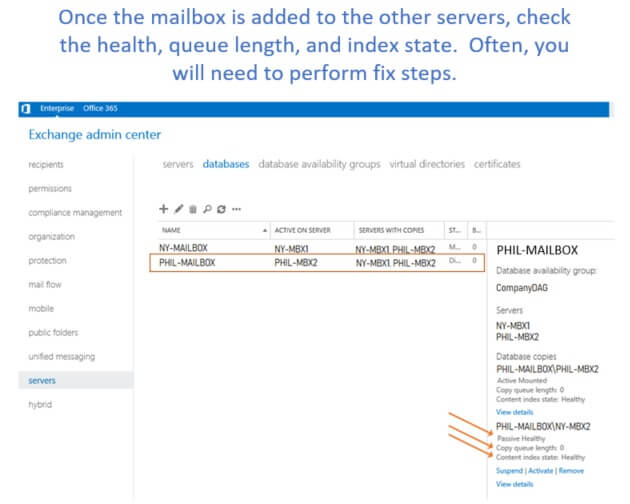Click View details under PHIL-MAILBOX\PHIL-MBX2

click(x=514, y=412)
